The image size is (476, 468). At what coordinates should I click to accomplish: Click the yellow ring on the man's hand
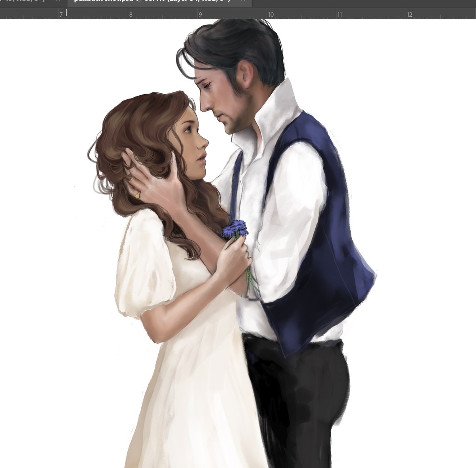pyautogui.click(x=138, y=195)
